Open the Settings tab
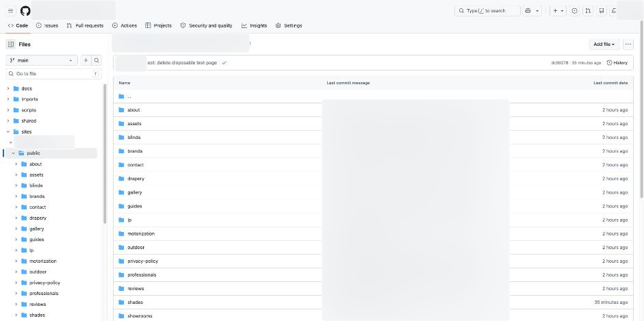 pos(289,25)
